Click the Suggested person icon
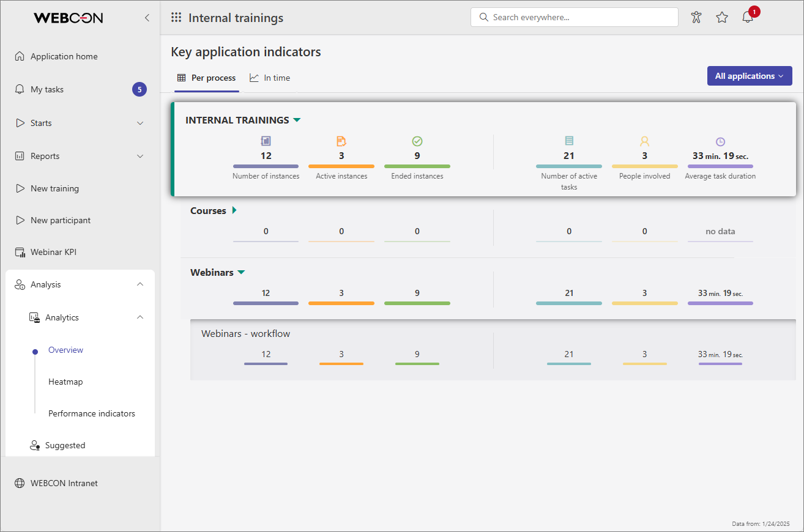 [x=35, y=445]
